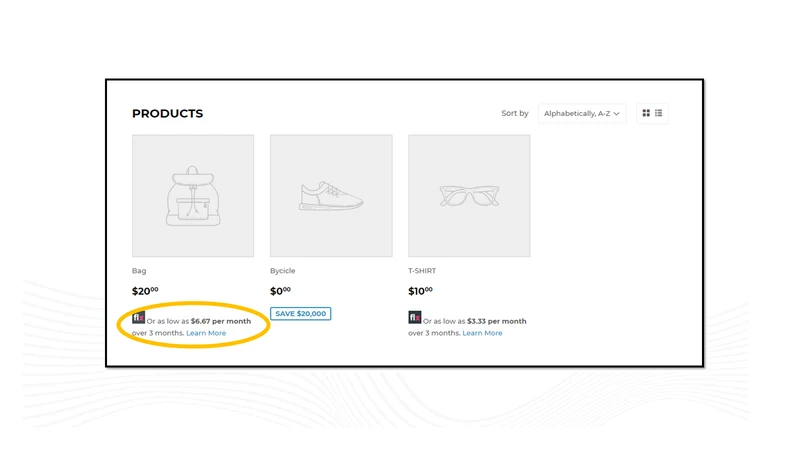
Task: Click the $3.33 per month text
Action: 496,321
